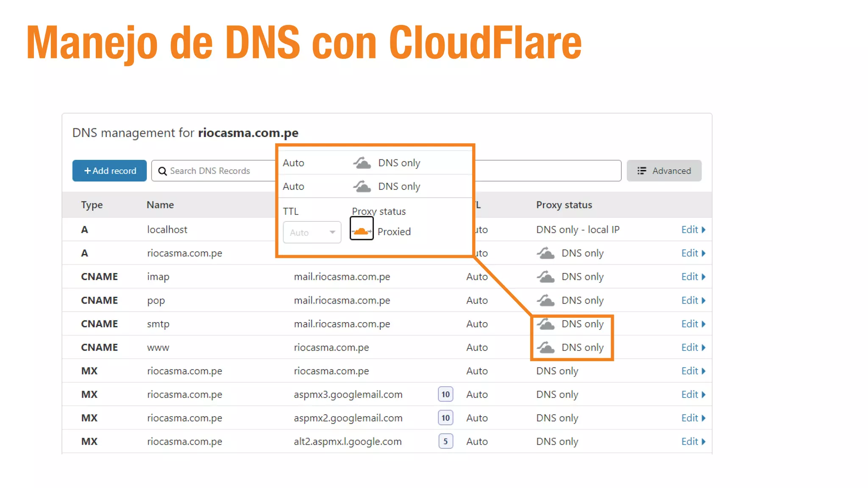Click DNS only - local IP status
Screen dimensions: 868x488
[x=578, y=230]
